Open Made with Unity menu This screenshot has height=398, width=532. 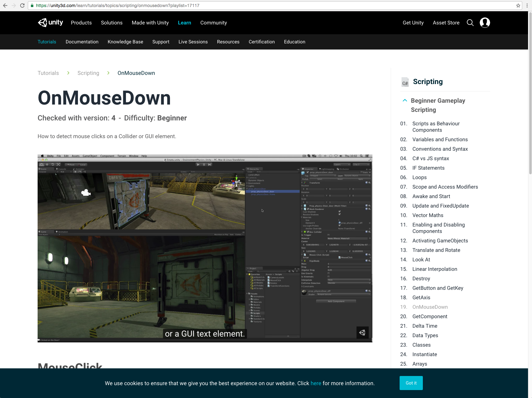(x=150, y=23)
